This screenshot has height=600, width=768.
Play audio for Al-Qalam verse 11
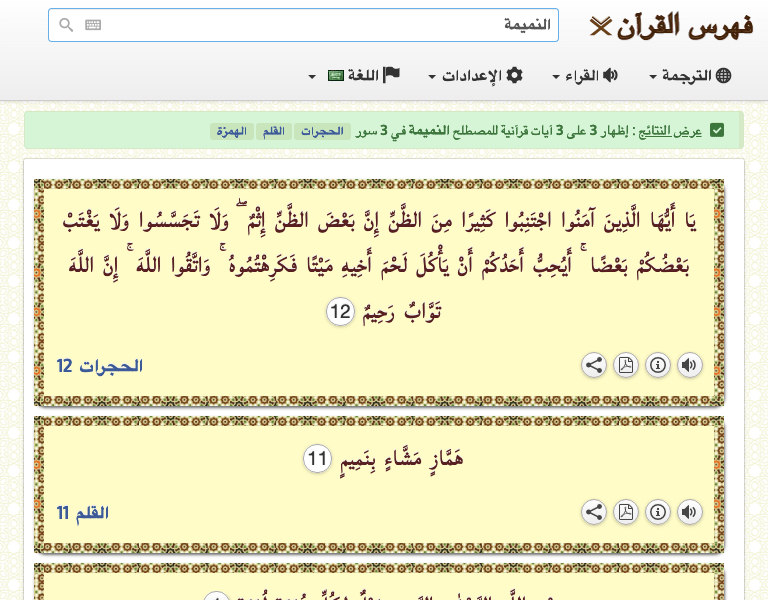tap(689, 512)
